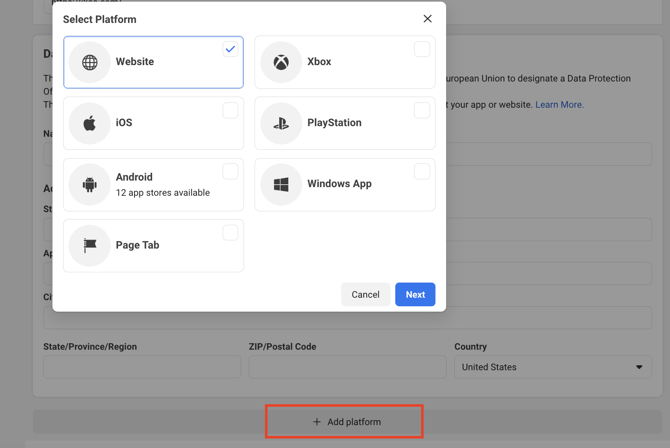Click the PlayStation logo icon
This screenshot has height=448, width=670.
tap(281, 123)
